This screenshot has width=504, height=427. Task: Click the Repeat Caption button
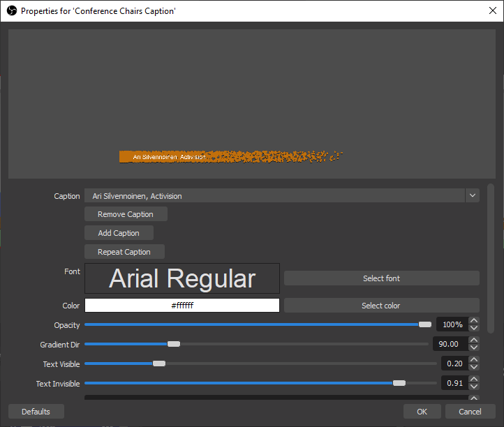[124, 252]
